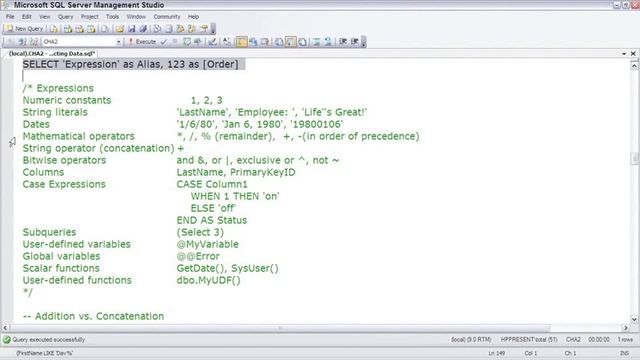Screen dimensions: 640x360
Task: Parse the query with the checkmark icon
Action: click(164, 42)
